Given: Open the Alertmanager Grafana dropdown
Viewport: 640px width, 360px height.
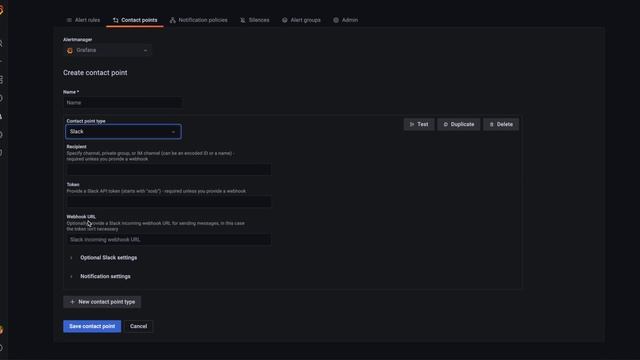Looking at the screenshot, I should (107, 50).
